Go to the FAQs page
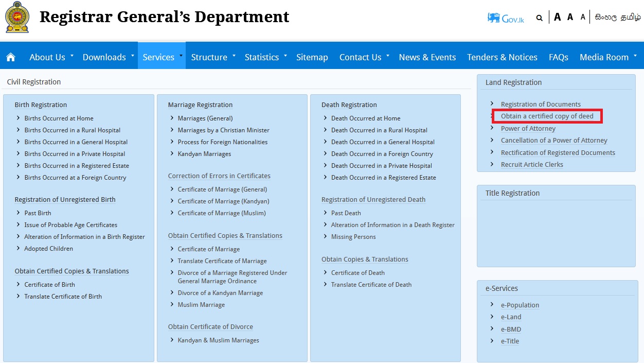This screenshot has height=363, width=644. click(x=558, y=57)
